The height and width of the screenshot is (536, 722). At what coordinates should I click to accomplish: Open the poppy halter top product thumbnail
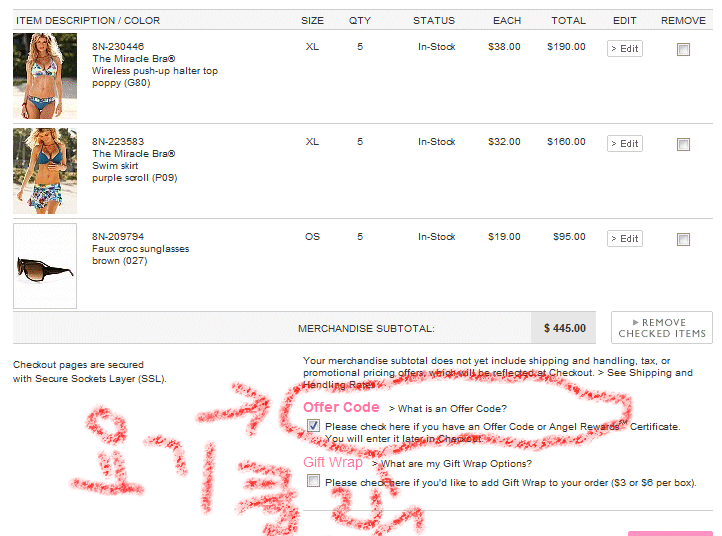coord(45,76)
